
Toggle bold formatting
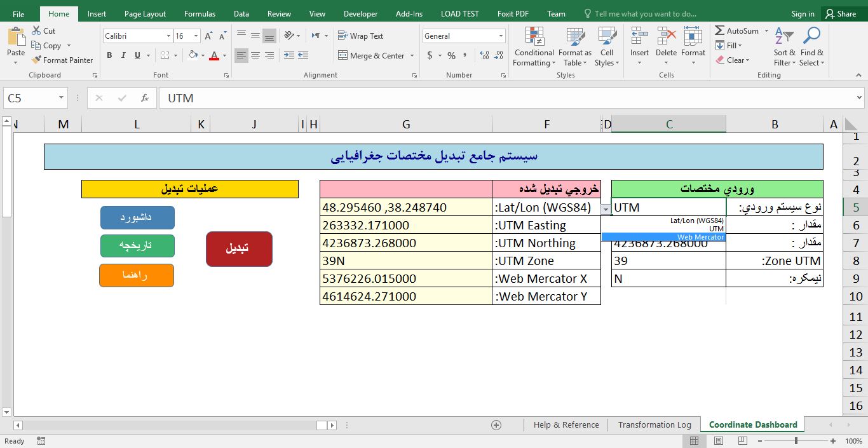pos(109,55)
